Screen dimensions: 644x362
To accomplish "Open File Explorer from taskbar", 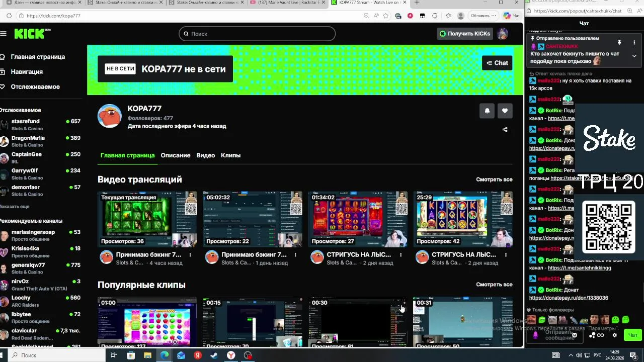I will (x=147, y=355).
